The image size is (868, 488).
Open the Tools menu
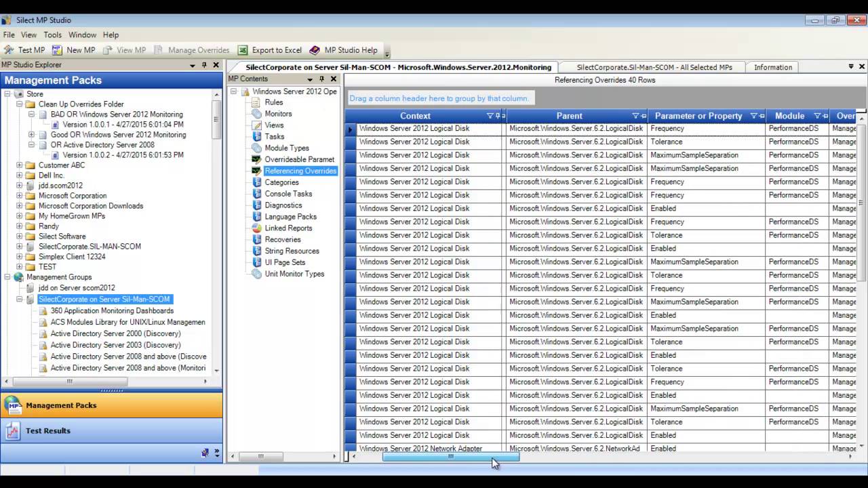52,35
